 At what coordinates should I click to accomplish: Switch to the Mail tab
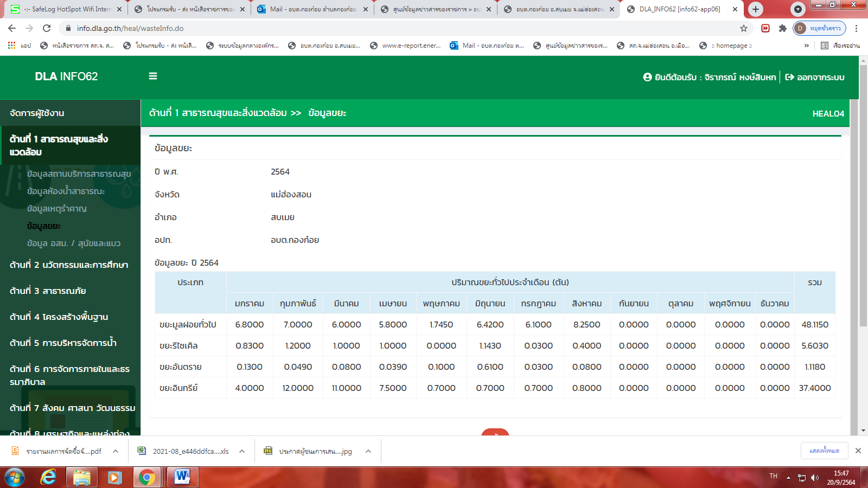tap(313, 9)
